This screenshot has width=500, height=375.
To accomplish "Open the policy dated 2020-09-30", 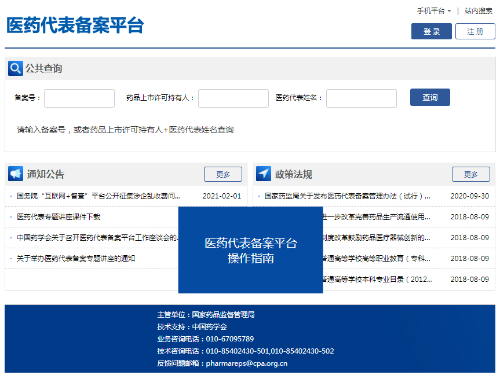I will coord(347,196).
